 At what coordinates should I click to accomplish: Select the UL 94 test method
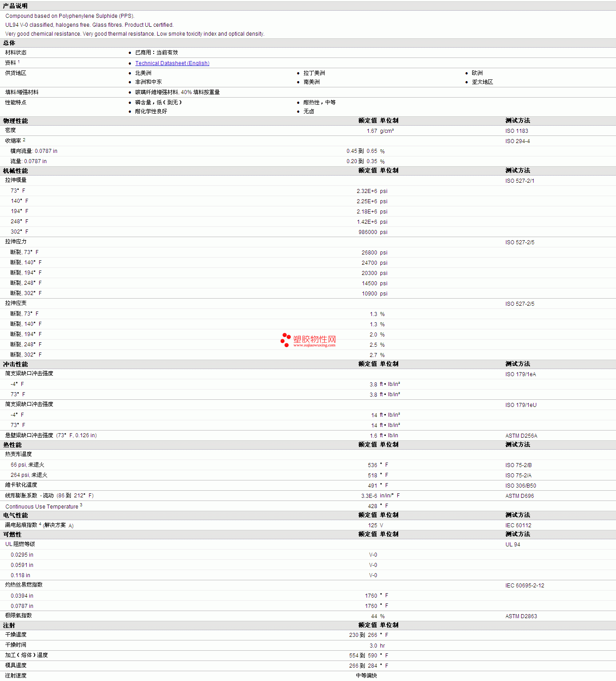[513, 545]
